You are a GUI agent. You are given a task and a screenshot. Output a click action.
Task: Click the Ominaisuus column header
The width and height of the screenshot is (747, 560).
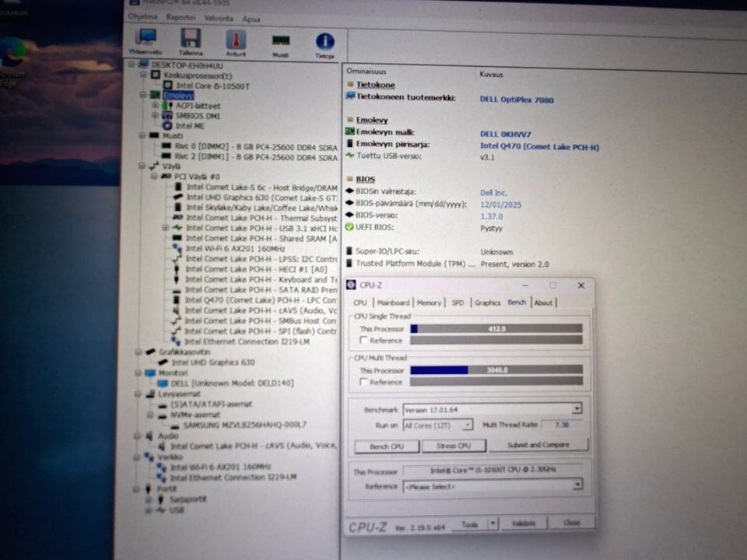366,71
